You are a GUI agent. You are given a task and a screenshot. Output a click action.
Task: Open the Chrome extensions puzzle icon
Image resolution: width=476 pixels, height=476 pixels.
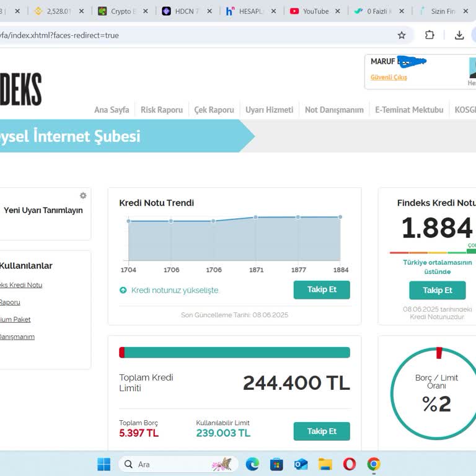tap(430, 35)
